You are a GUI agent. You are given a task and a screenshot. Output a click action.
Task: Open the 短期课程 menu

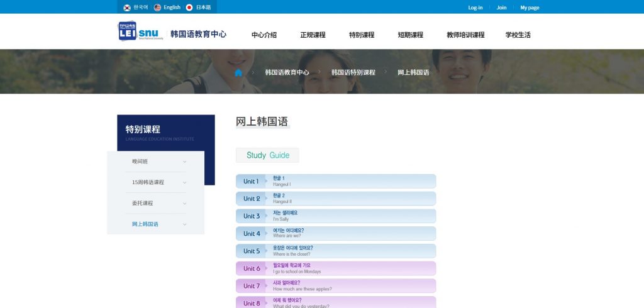pyautogui.click(x=410, y=35)
